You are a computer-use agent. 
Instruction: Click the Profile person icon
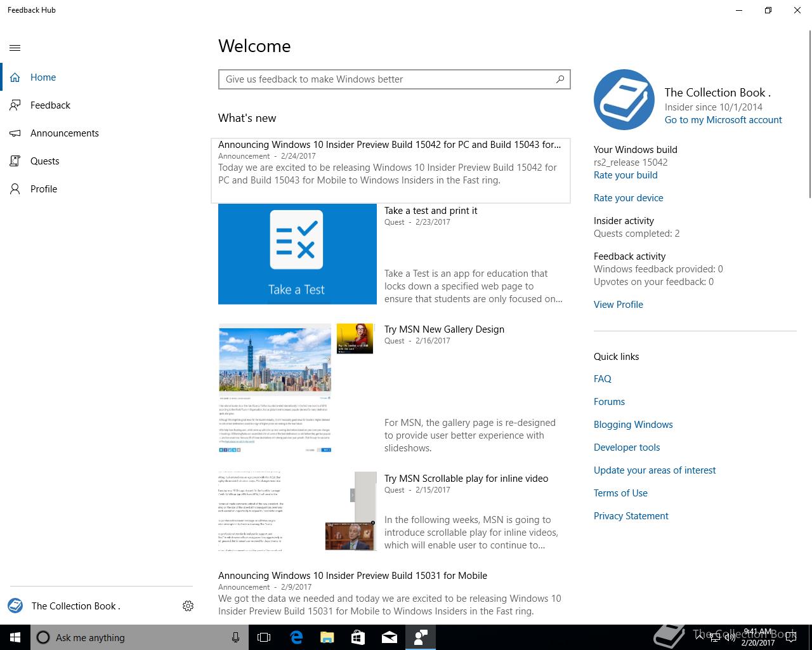click(15, 189)
